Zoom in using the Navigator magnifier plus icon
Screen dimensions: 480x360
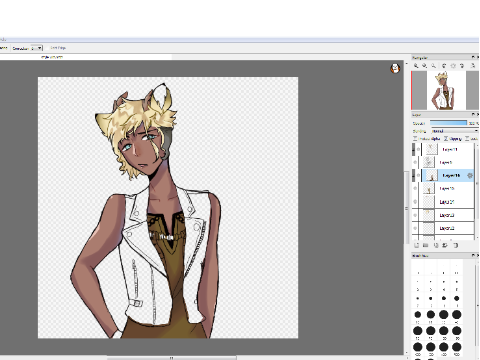(416, 66)
